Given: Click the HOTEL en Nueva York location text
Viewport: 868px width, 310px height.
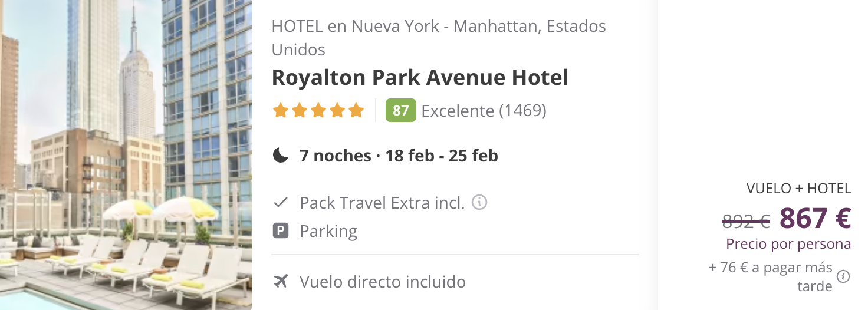Looking at the screenshot, I should [x=439, y=38].
